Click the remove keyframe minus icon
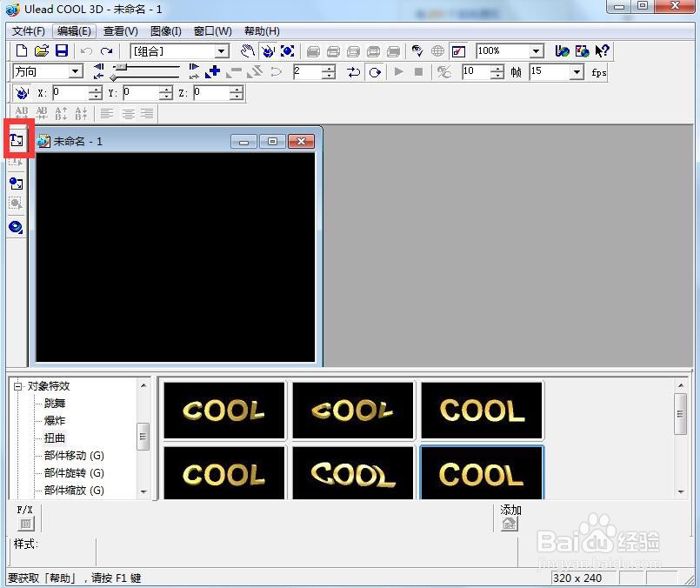 pyautogui.click(x=234, y=71)
